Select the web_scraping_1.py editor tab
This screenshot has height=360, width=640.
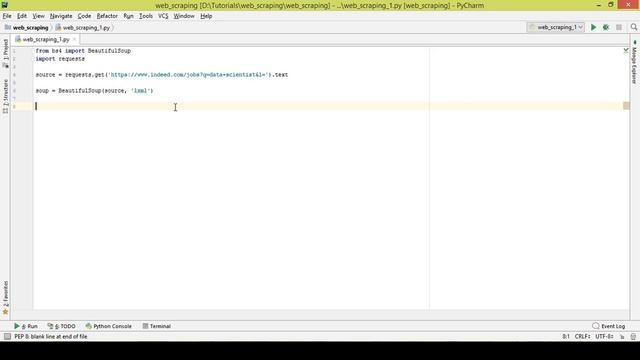coord(46,40)
